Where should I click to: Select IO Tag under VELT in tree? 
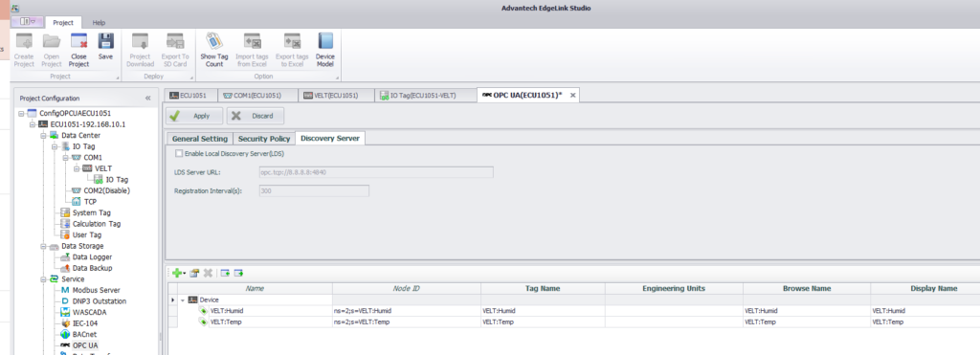click(x=117, y=179)
